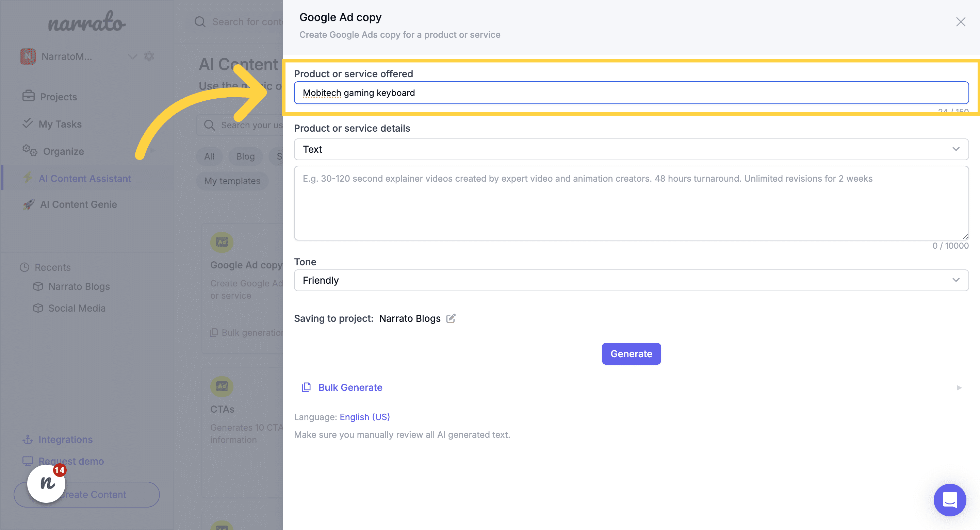
Task: Open workspace settings gear
Action: [x=149, y=56]
